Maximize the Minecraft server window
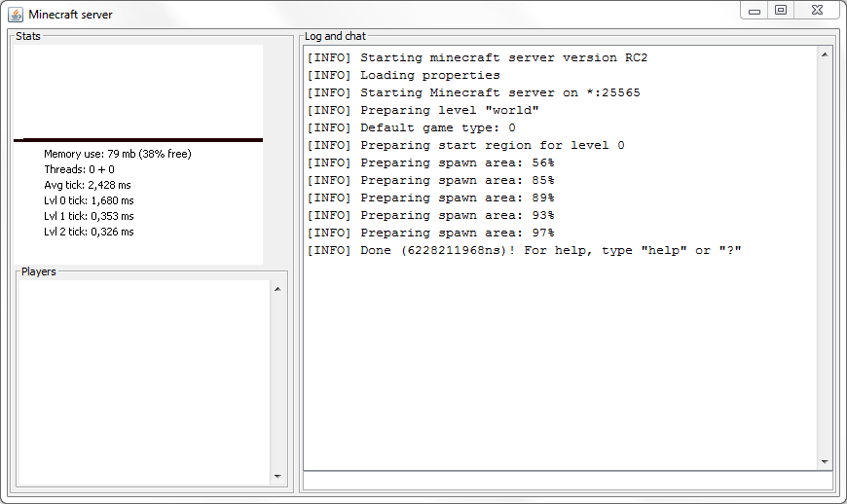The height and width of the screenshot is (504, 847). click(x=781, y=11)
